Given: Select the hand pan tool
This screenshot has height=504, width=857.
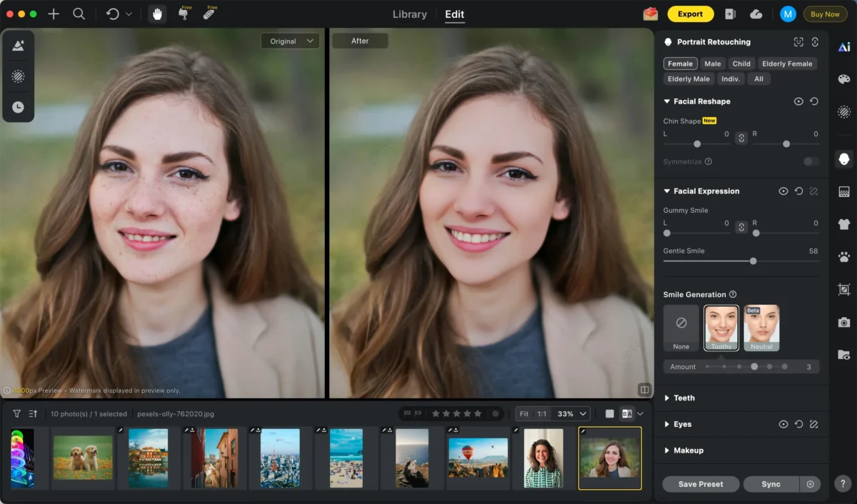Looking at the screenshot, I should point(157,14).
